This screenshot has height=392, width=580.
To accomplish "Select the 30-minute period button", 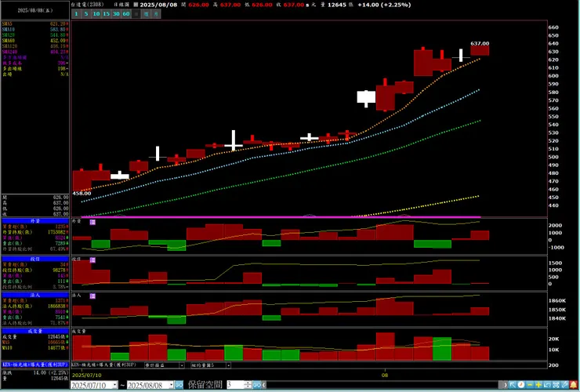I will [x=116, y=13].
